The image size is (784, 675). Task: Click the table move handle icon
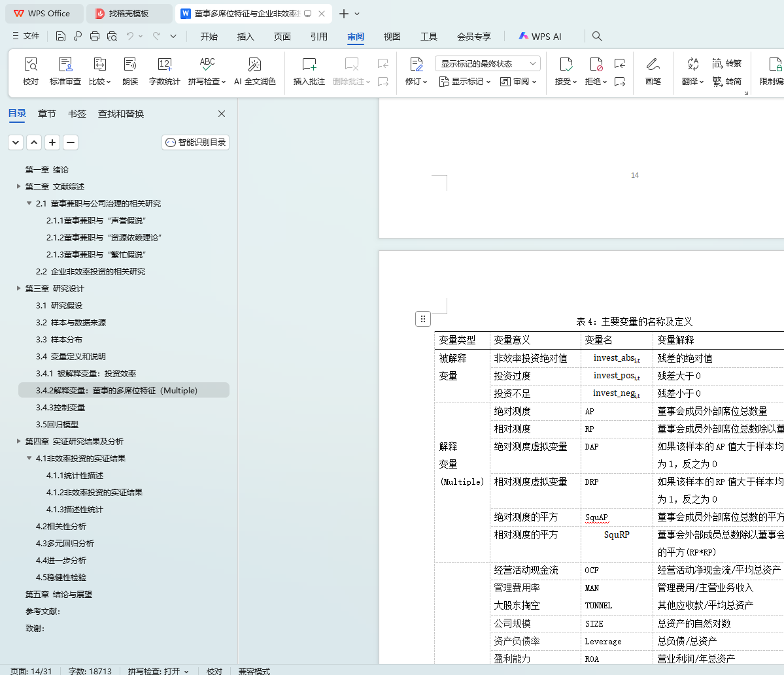pyautogui.click(x=423, y=319)
